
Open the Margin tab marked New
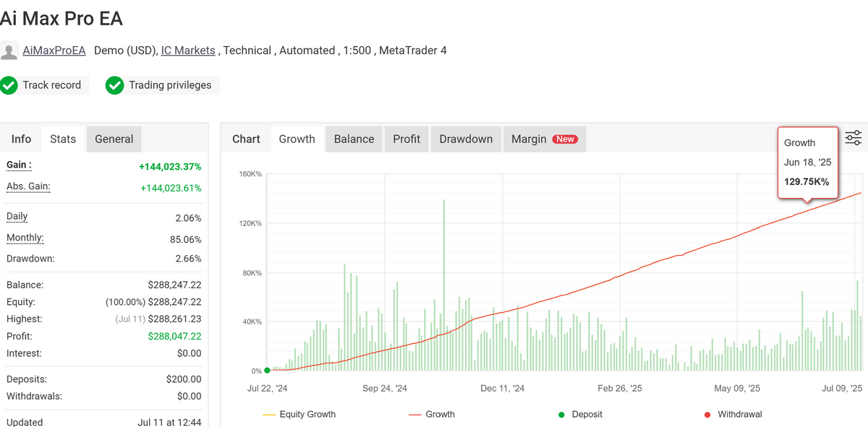click(544, 139)
